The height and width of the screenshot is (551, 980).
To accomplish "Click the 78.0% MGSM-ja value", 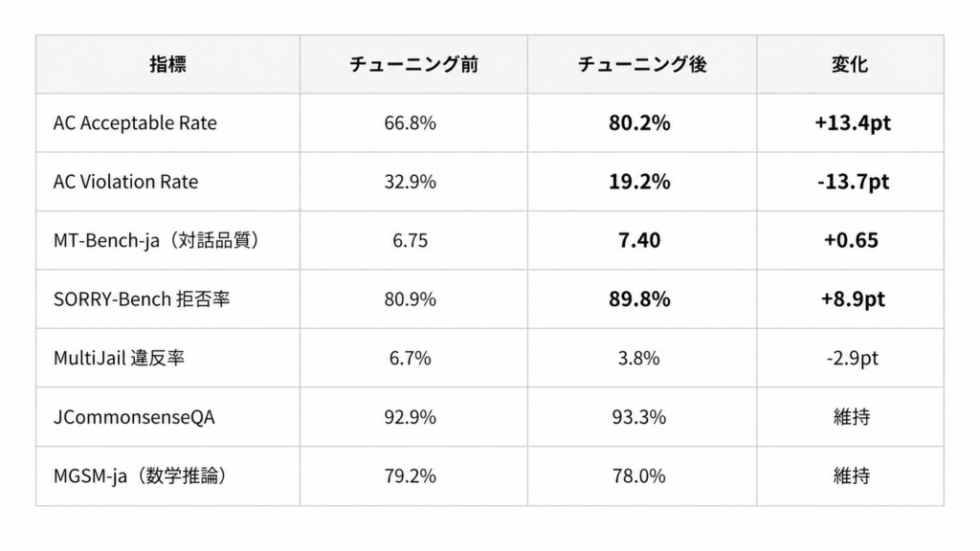I will (638, 475).
